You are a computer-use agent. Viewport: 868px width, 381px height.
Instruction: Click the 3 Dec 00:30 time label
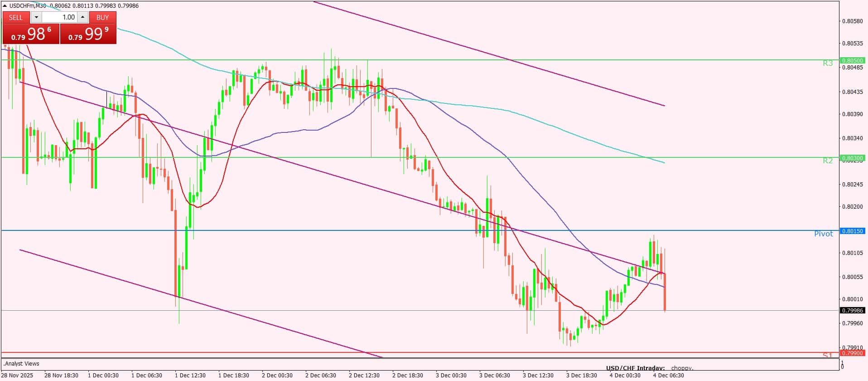tap(451, 376)
